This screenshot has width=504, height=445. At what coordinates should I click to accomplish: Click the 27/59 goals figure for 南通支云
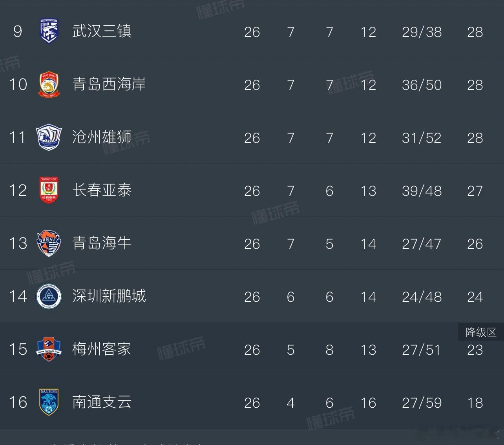click(422, 403)
